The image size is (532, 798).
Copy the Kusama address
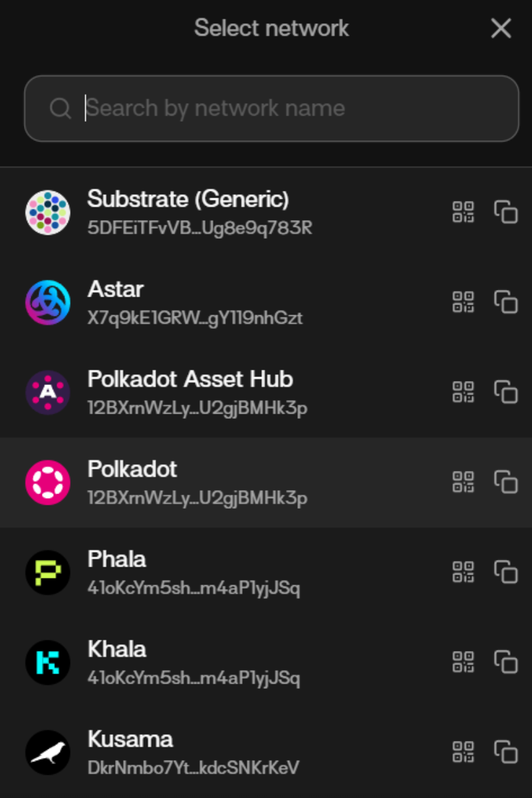(x=505, y=751)
